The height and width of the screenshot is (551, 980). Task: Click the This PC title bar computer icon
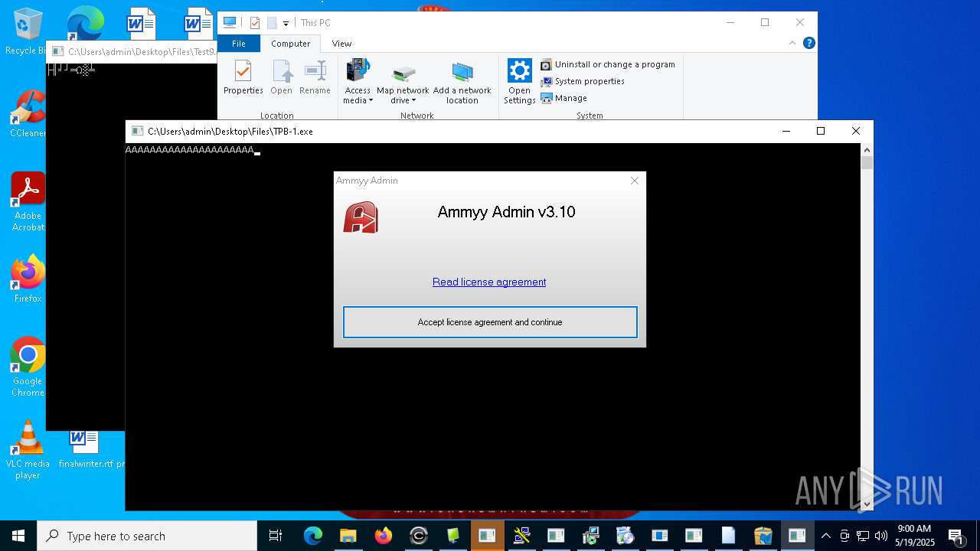pyautogui.click(x=229, y=23)
